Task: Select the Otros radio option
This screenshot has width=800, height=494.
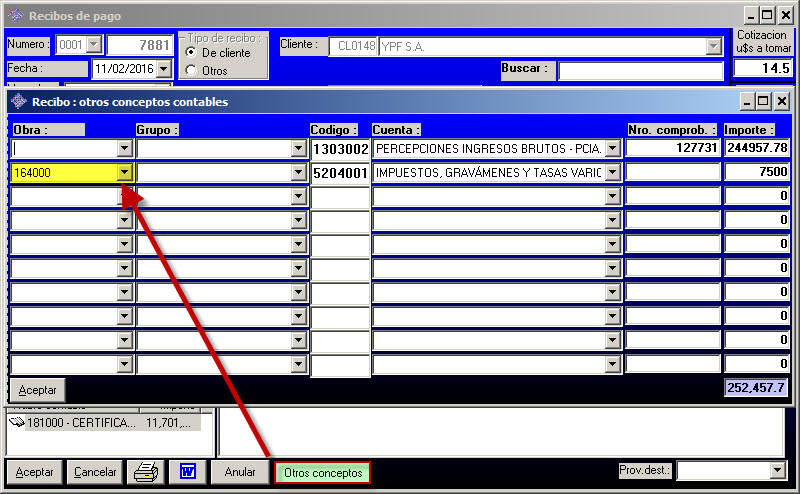Action: 191,70
